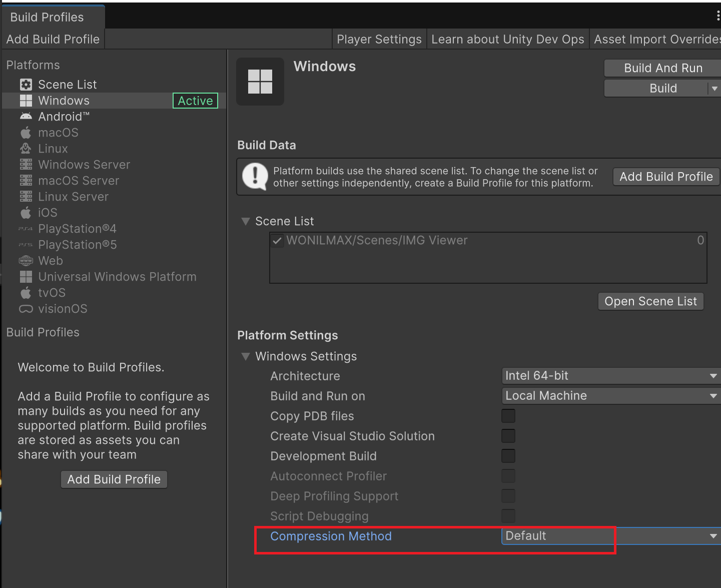Open the window options kebab menu
Screen dimensions: 721x588
[x=718, y=17]
